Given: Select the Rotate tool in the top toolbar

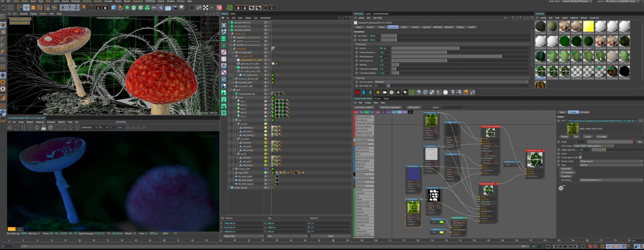Looking at the screenshot, I should click(x=40, y=7).
